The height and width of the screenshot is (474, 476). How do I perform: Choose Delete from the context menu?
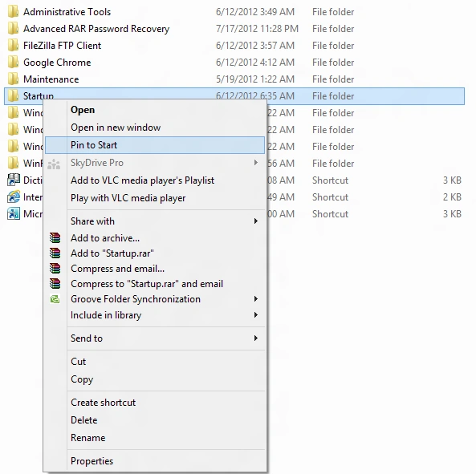coord(155,420)
